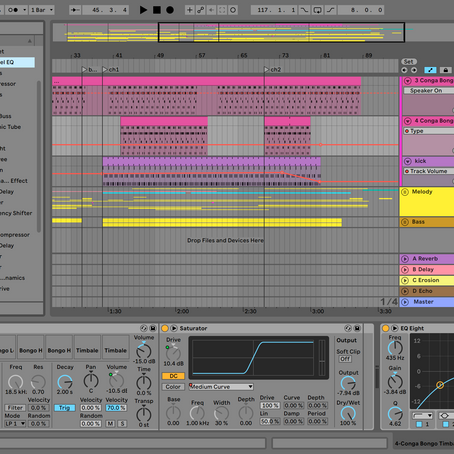Image resolution: width=454 pixels, height=454 pixels.
Task: Unfold the C Erosion return track
Action: (x=405, y=280)
